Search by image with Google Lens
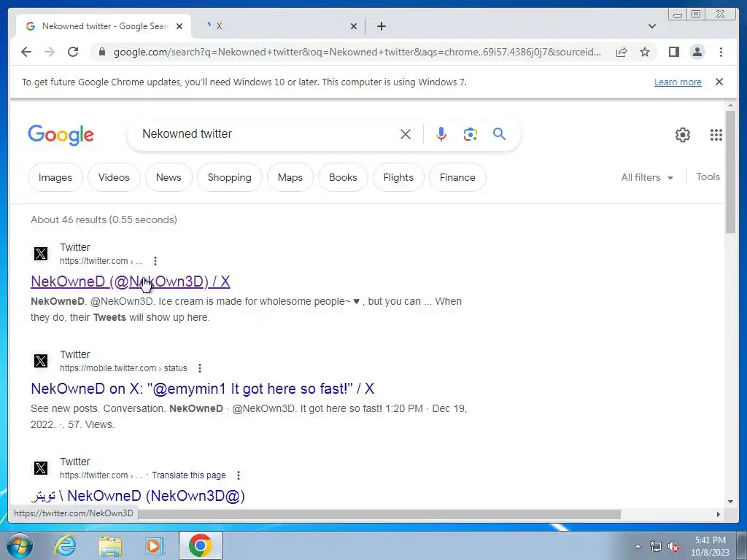Viewport: 747px width, 560px height. (471, 134)
